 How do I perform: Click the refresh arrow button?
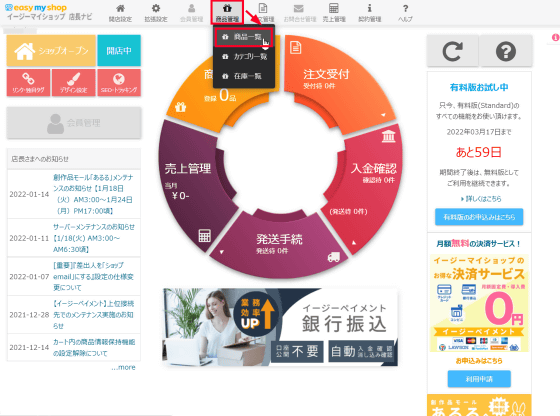pos(452,51)
